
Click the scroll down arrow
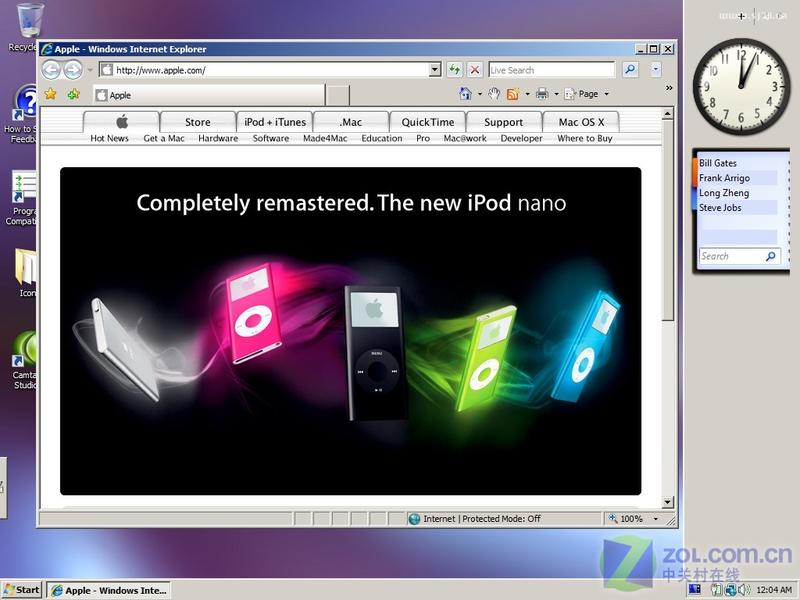(667, 502)
